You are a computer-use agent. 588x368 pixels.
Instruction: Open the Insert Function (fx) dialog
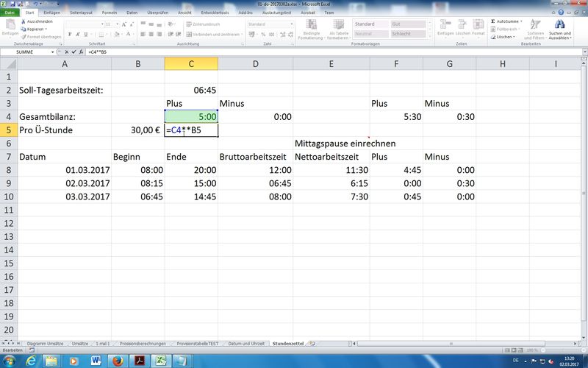pyautogui.click(x=82, y=52)
